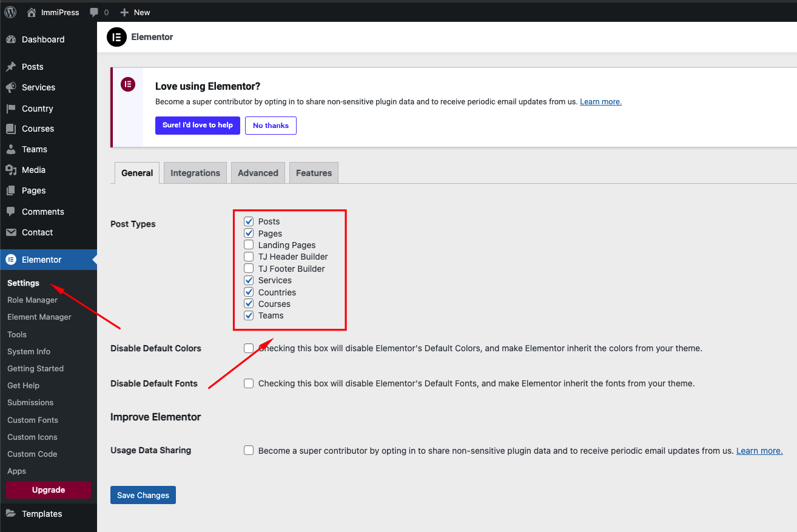This screenshot has height=532, width=797.
Task: Click the Services megaphone icon
Action: (x=11, y=87)
